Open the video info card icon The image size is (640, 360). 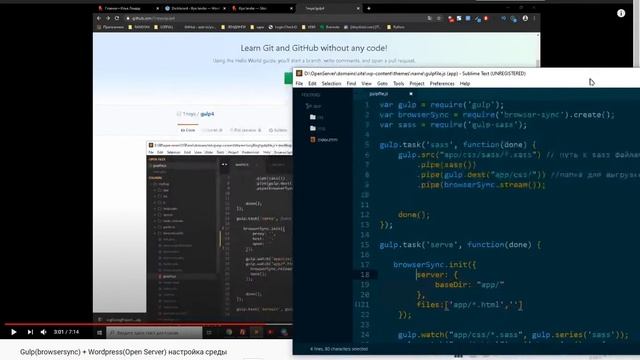(x=621, y=13)
